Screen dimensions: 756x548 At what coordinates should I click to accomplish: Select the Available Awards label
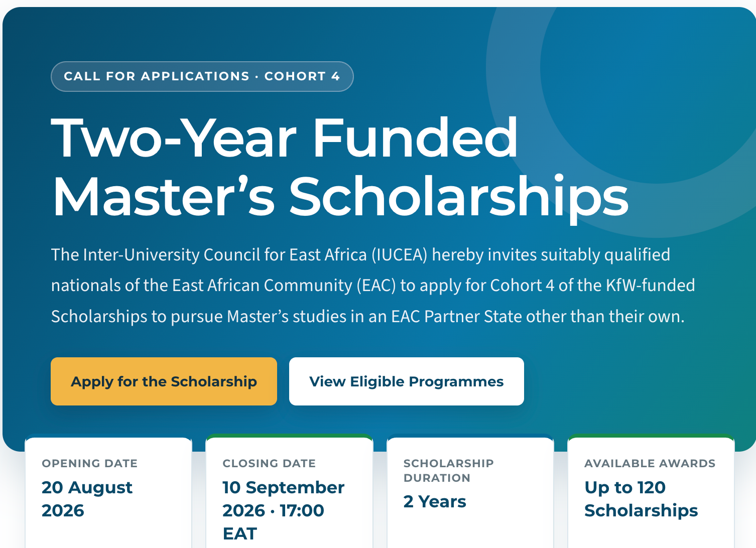(650, 463)
